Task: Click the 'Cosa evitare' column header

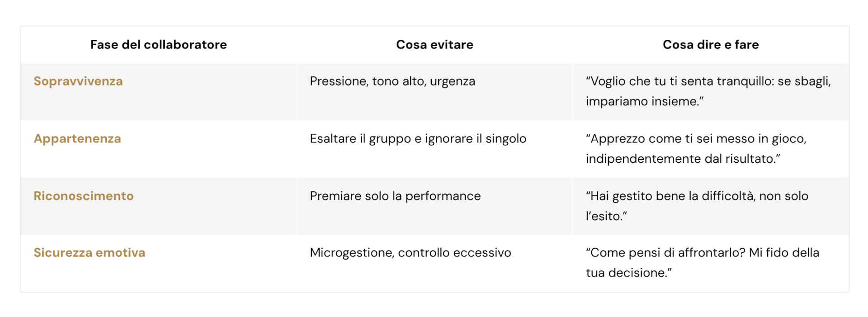Action: click(x=434, y=45)
